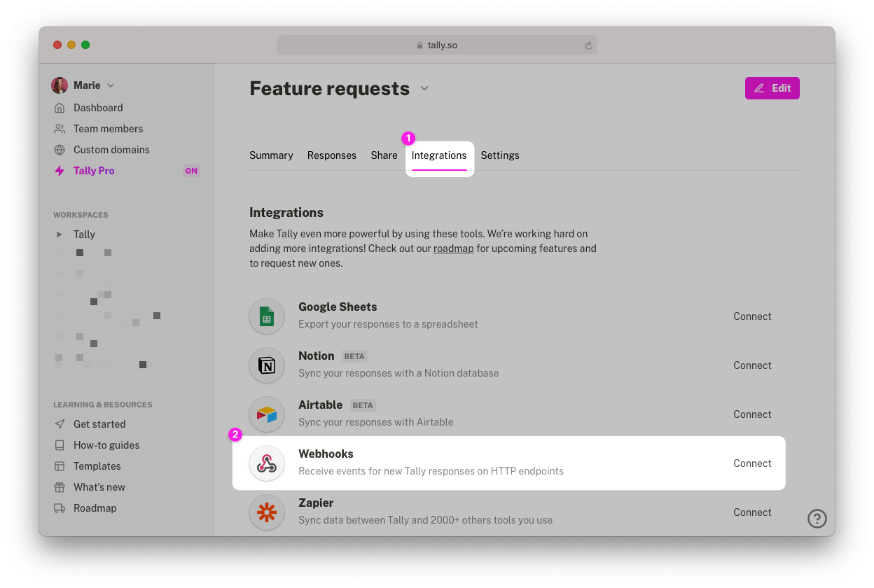Image resolution: width=874 pixels, height=588 pixels.
Task: Click the Webhooks integration icon
Action: 267,463
